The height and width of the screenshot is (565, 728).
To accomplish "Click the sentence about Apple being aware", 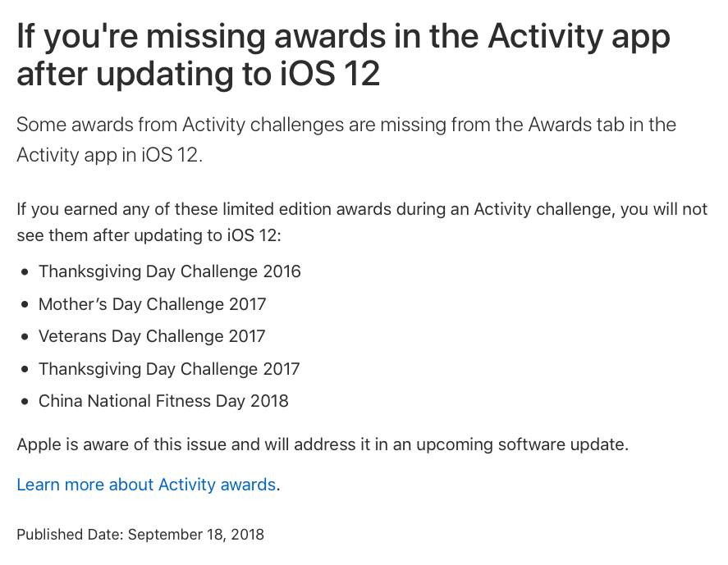I will pyautogui.click(x=323, y=444).
